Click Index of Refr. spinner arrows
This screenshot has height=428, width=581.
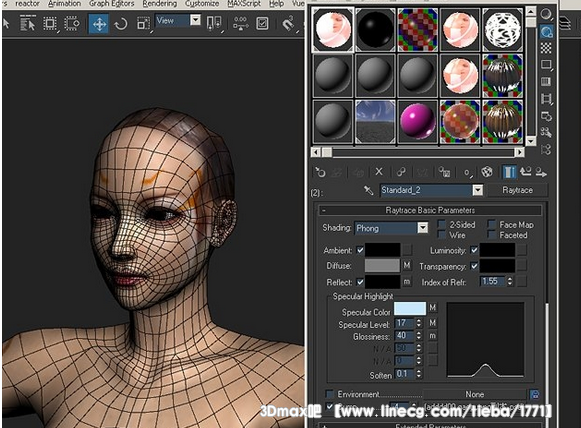510,281
